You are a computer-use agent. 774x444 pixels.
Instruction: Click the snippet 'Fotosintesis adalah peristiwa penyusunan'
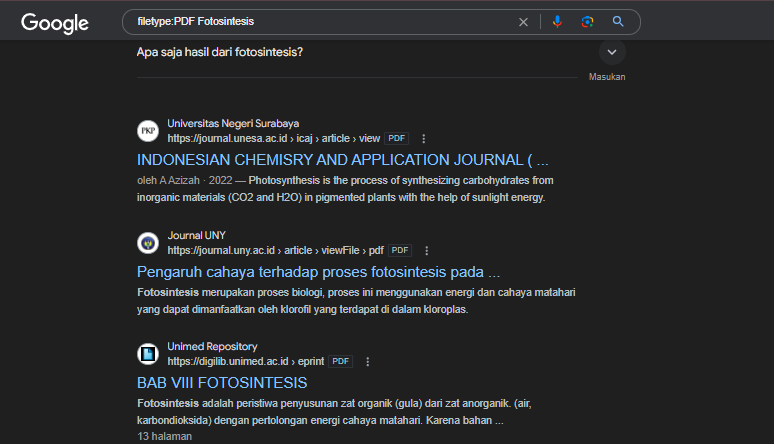[334, 412]
